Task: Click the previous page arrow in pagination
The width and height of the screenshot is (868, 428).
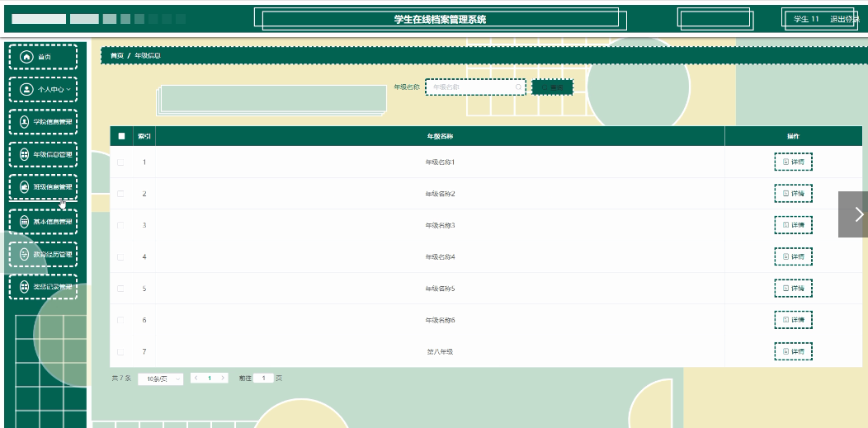Action: [x=196, y=379]
